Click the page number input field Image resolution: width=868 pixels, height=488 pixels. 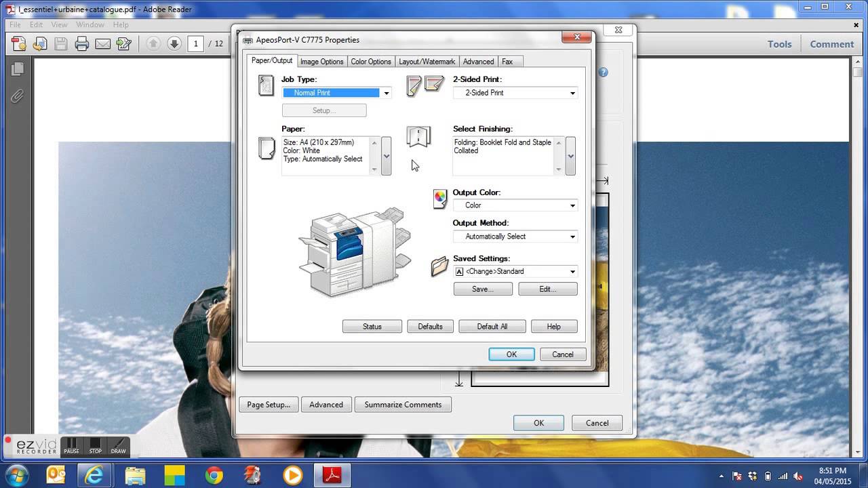[196, 43]
